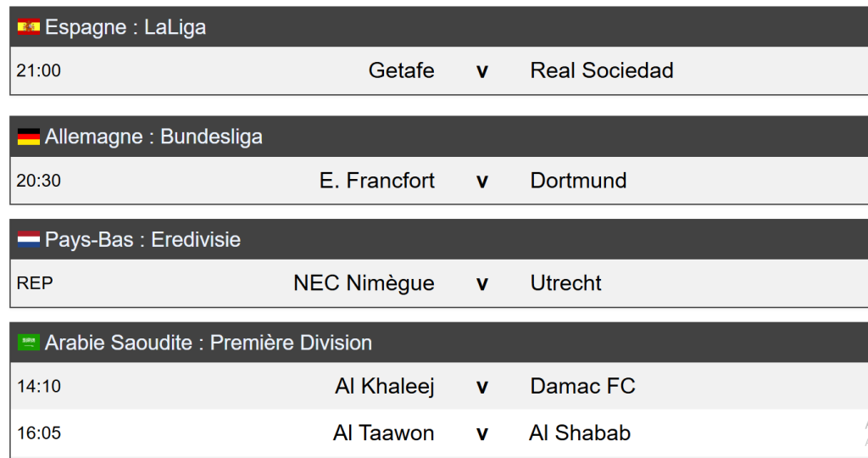868x458 pixels.
Task: Click on E. Francfort team
Action: click(x=377, y=181)
